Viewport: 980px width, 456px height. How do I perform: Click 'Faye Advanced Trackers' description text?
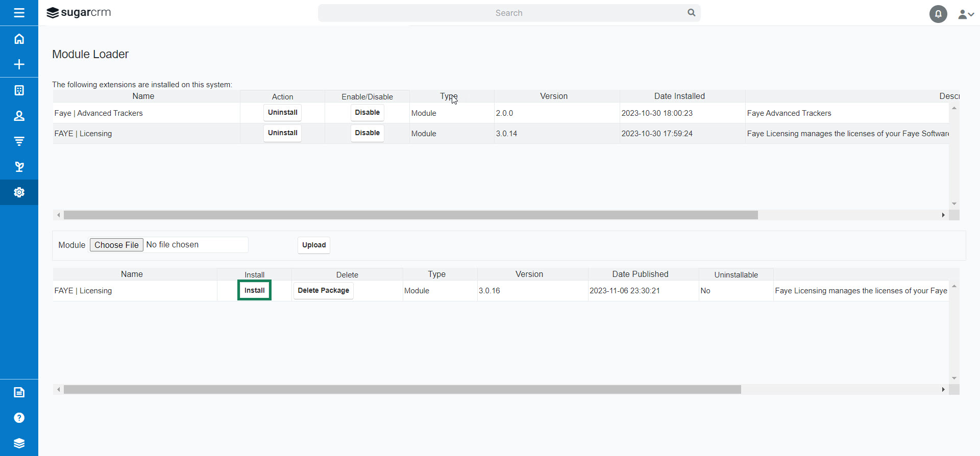tap(789, 113)
